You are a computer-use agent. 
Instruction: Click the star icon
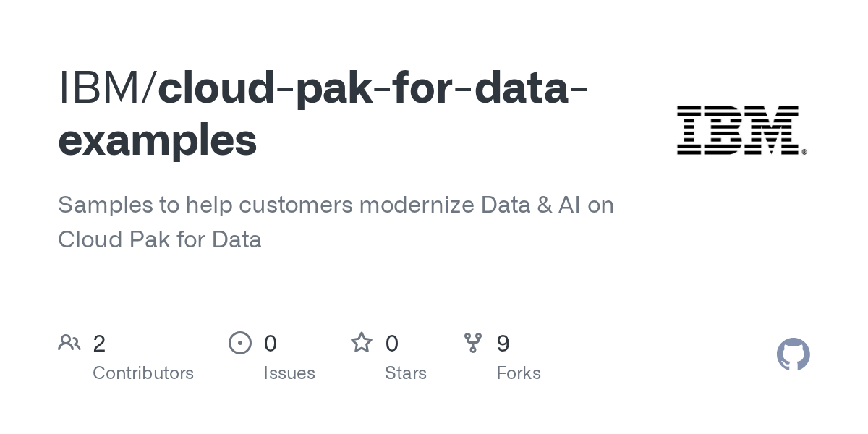(x=362, y=343)
